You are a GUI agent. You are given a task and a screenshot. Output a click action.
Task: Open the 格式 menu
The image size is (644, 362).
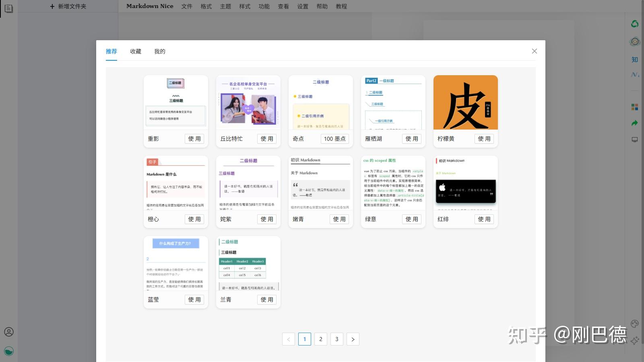[x=206, y=6]
